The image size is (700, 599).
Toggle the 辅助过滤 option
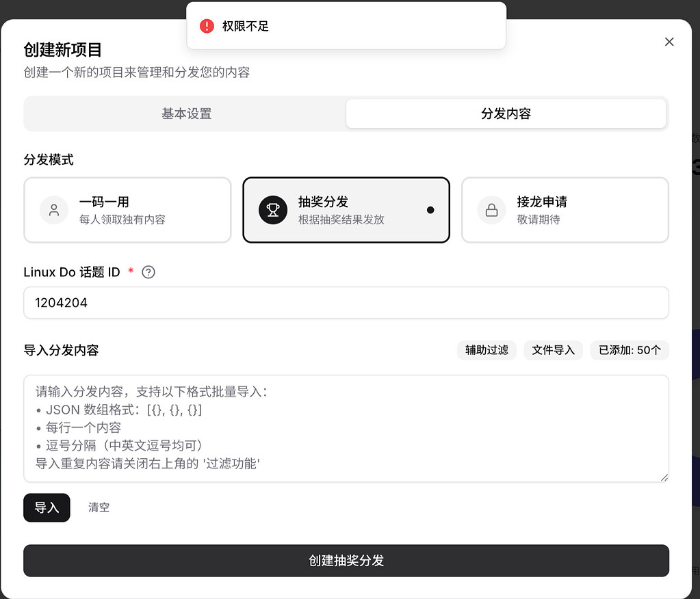click(x=487, y=350)
